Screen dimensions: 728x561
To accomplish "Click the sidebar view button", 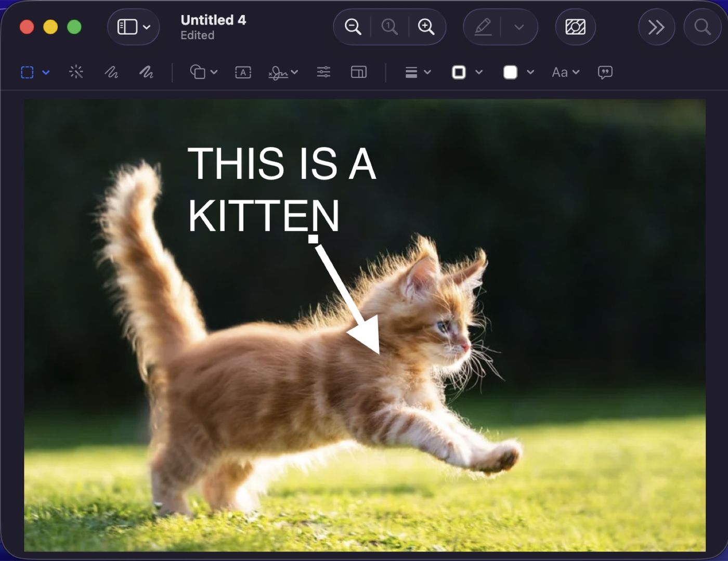I will (x=127, y=27).
